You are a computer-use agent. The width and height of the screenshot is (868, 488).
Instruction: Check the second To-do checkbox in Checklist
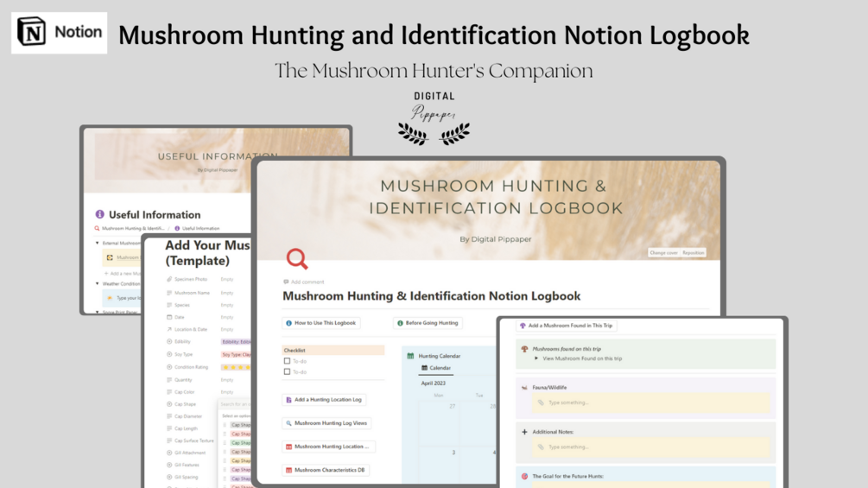click(x=287, y=371)
